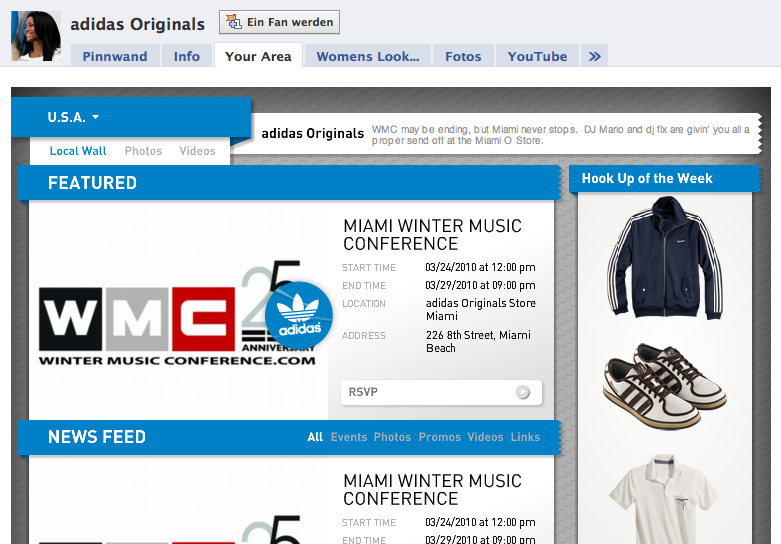Viewport: 781px width, 544px height.
Task: Click featured end time 03/29/2010 at 09:00 pm
Action: pos(480,285)
